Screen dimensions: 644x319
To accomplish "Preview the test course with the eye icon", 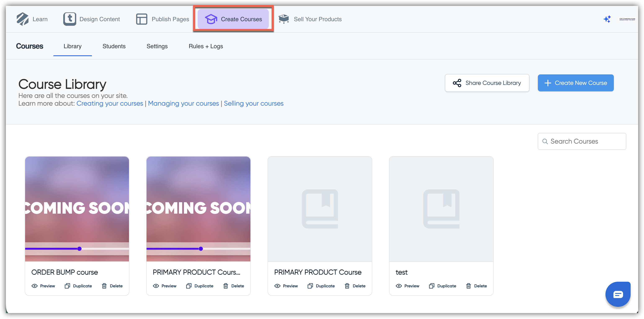I will [x=399, y=286].
